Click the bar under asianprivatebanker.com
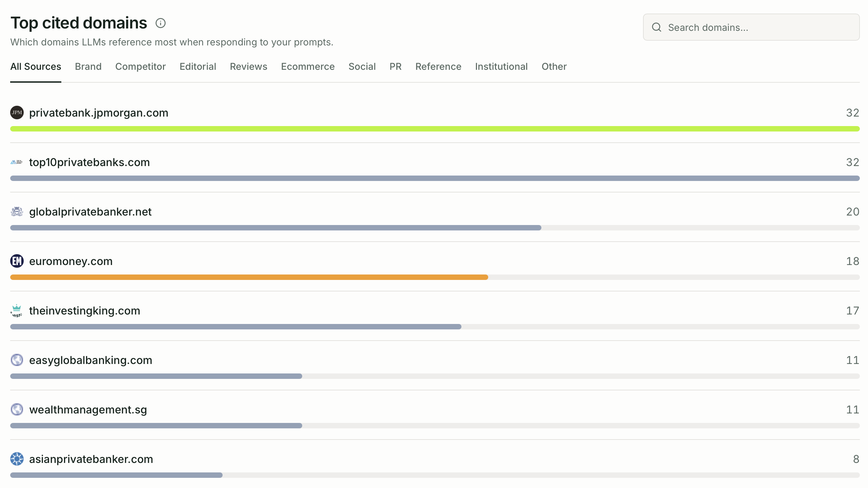The image size is (868, 488). (116, 475)
